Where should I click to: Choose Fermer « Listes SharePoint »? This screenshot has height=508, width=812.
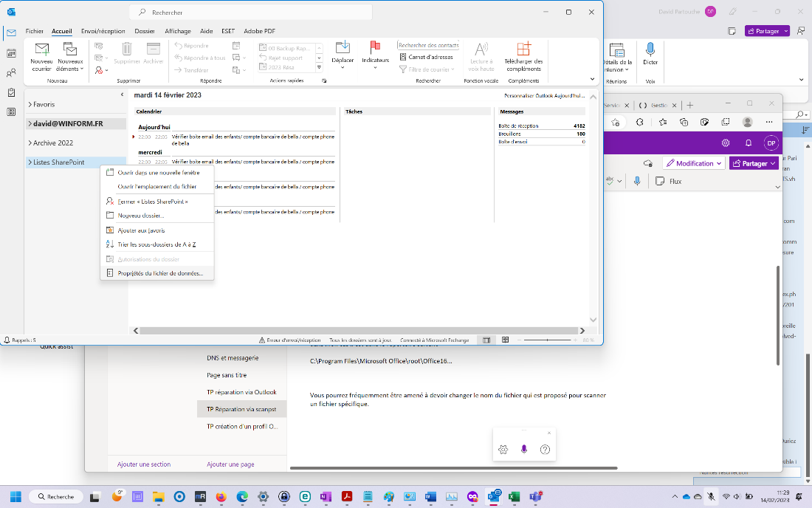(x=157, y=202)
